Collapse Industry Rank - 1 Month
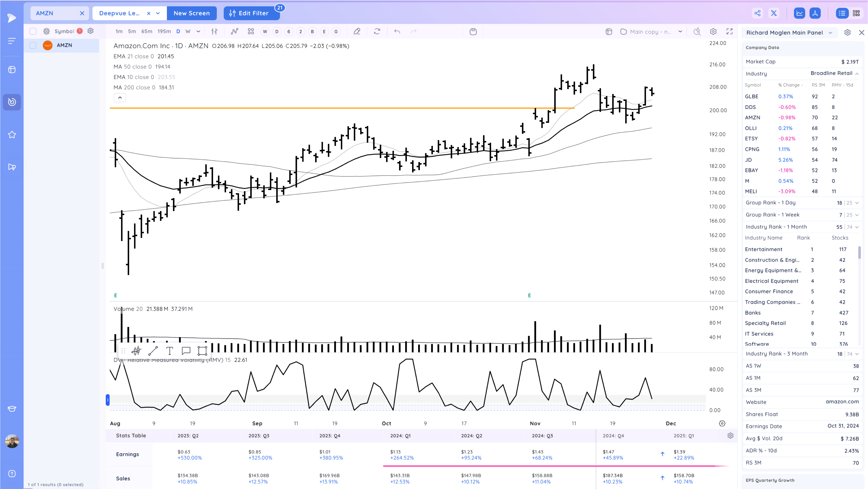Screen dimensions: 868x489 pos(857,227)
